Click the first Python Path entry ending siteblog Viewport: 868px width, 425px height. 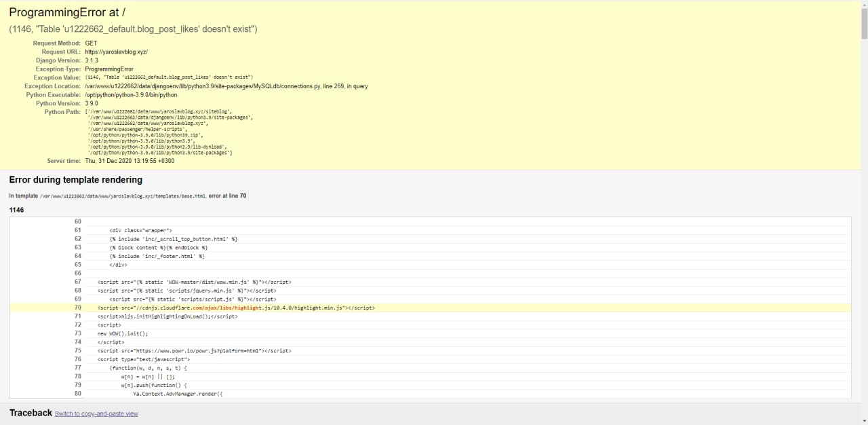pyautogui.click(x=159, y=111)
